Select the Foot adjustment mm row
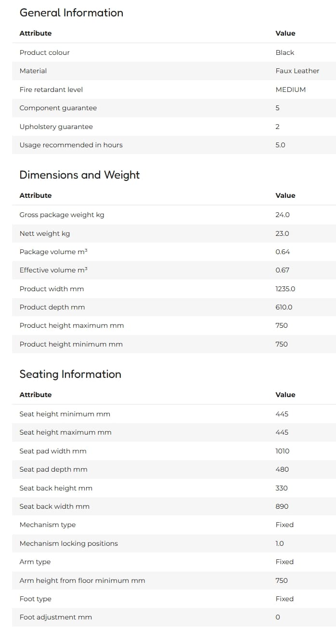The height and width of the screenshot is (644, 336). [x=174, y=617]
